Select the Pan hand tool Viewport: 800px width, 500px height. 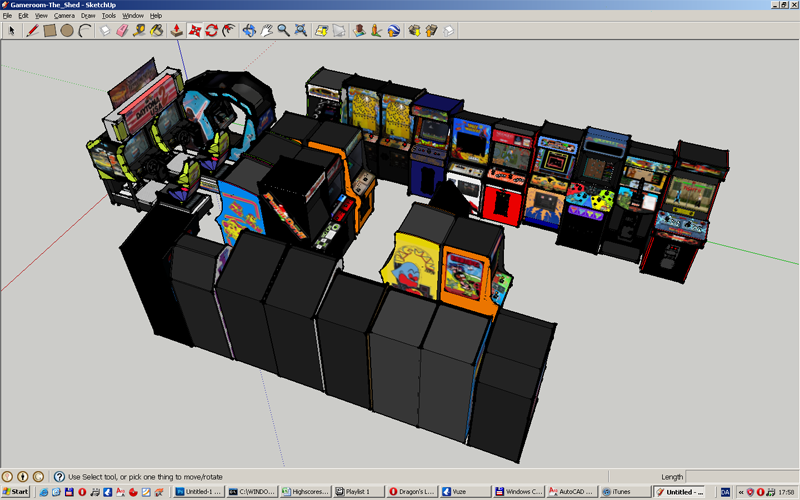click(x=266, y=31)
